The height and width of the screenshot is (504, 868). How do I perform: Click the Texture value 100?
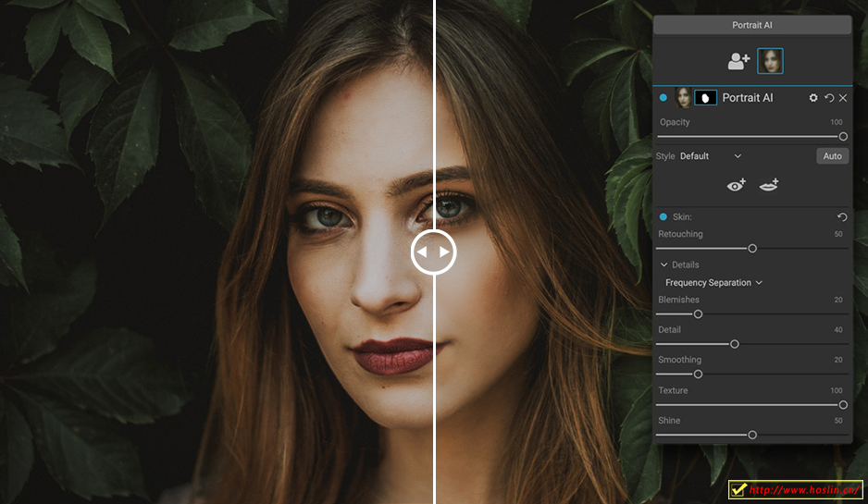[x=837, y=390]
